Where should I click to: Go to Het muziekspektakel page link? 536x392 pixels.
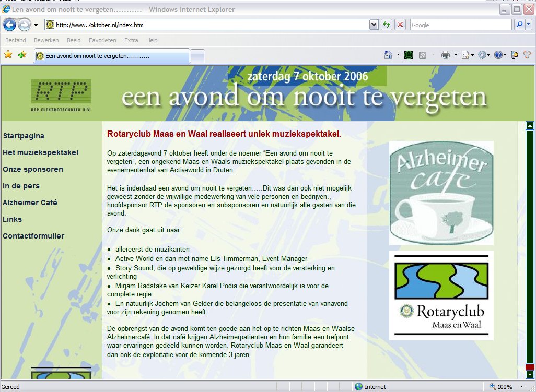(x=40, y=152)
